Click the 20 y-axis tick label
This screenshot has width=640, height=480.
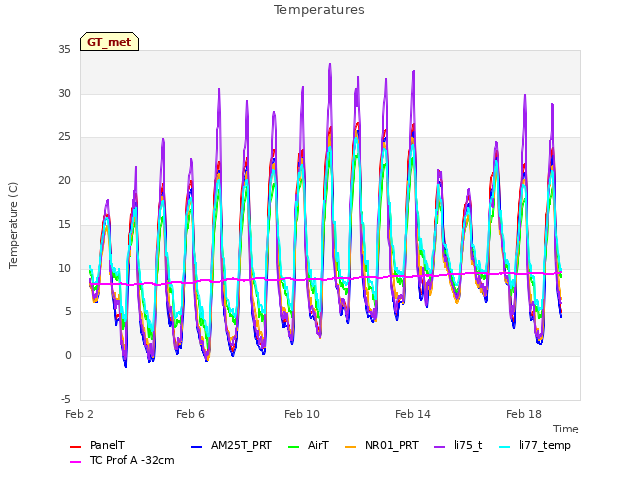coord(64,181)
